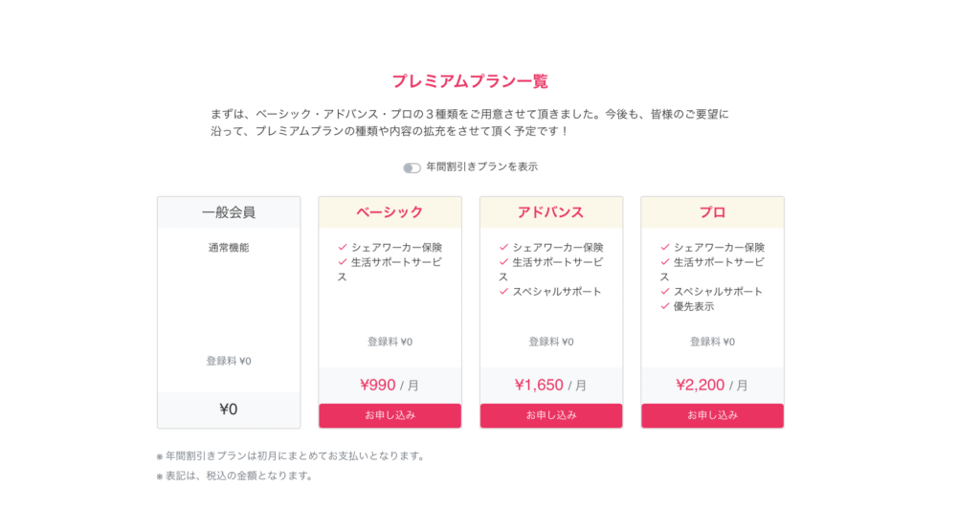Image resolution: width=980 pixels, height=531 pixels.
Task: Click checkmark beside 優先表示 in プロ
Action: (665, 306)
